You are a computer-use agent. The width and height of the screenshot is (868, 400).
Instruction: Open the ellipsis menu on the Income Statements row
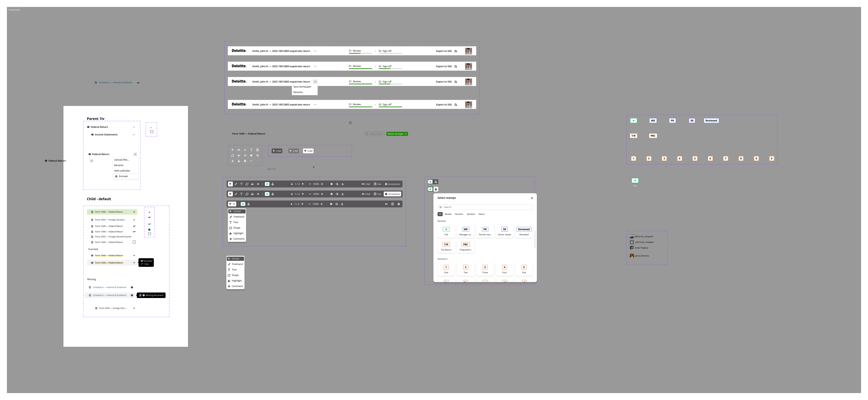134,135
